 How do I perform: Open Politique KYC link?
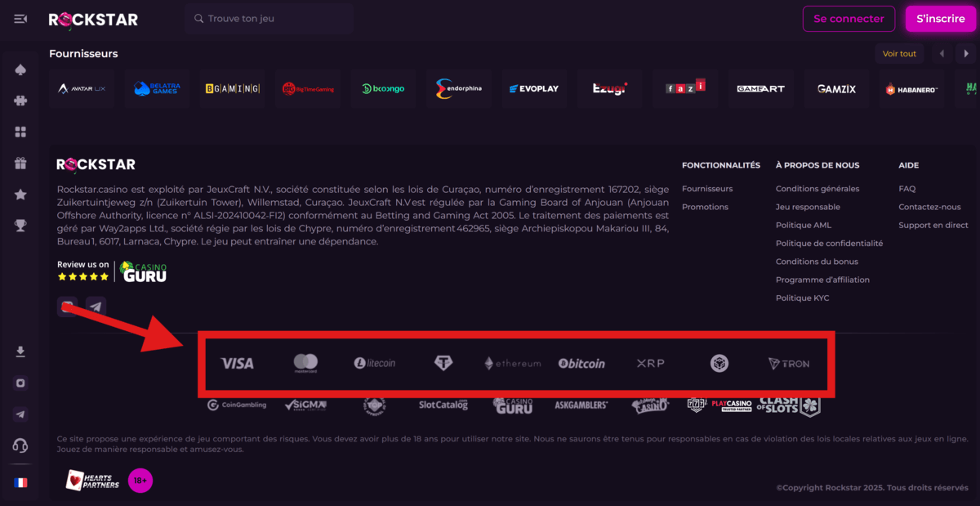(x=802, y=298)
